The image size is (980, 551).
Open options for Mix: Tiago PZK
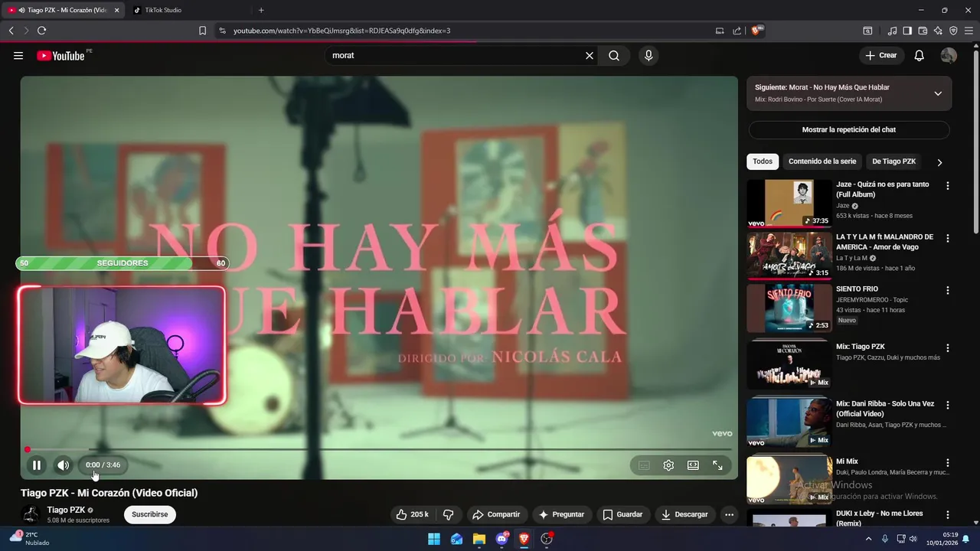point(948,347)
